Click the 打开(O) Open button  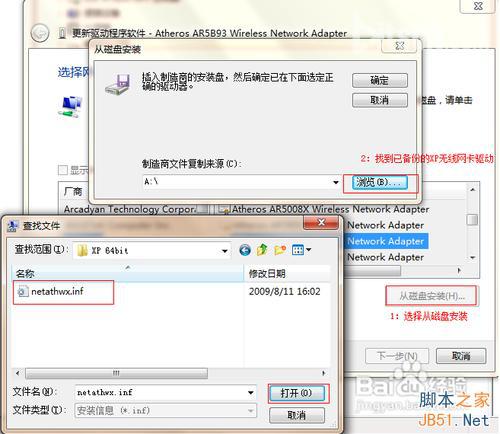pyautogui.click(x=296, y=393)
